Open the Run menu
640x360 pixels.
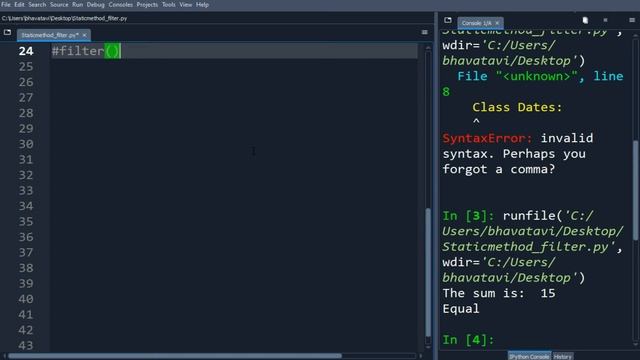[78, 4]
